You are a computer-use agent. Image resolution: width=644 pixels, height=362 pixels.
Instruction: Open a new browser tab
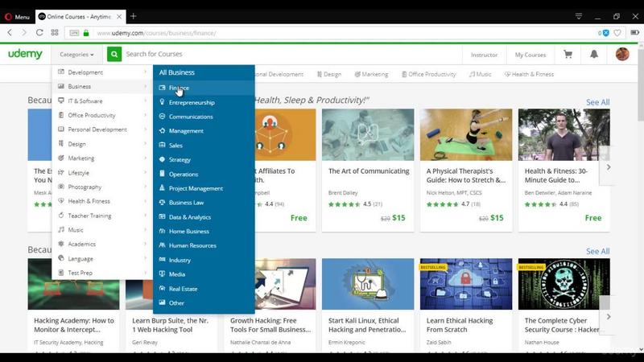(133, 16)
